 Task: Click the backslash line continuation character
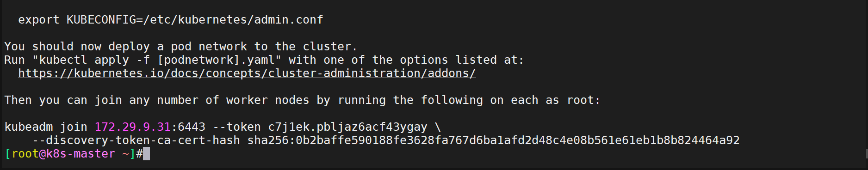(x=438, y=127)
